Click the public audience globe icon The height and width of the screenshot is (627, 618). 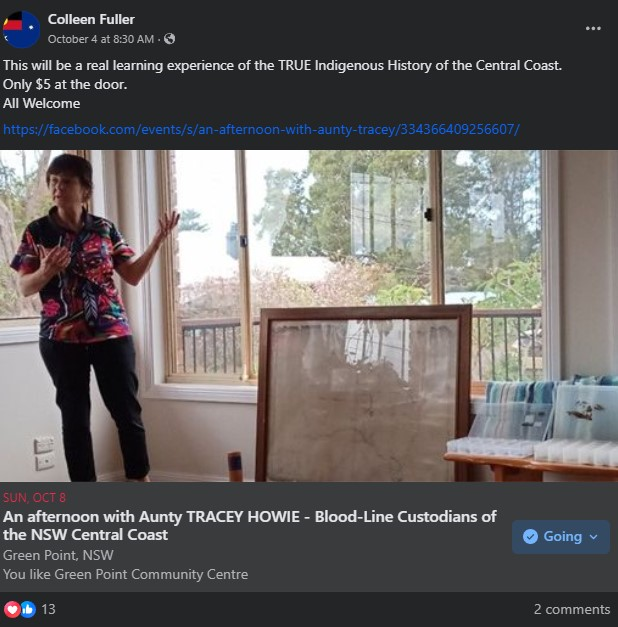point(169,39)
